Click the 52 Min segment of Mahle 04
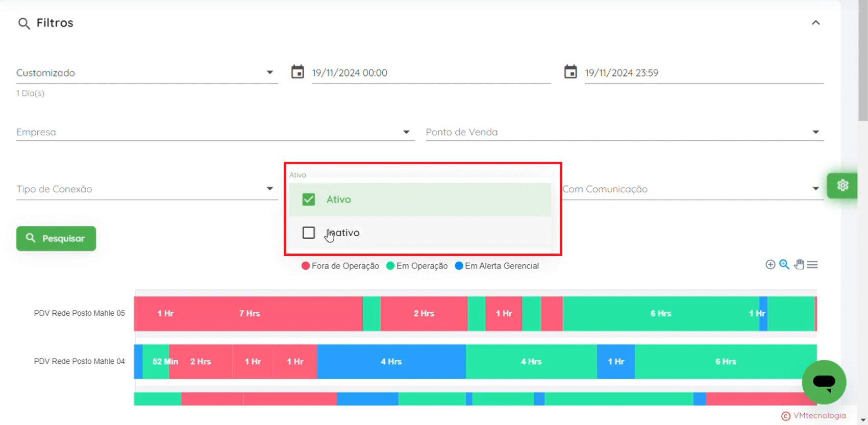 156,362
